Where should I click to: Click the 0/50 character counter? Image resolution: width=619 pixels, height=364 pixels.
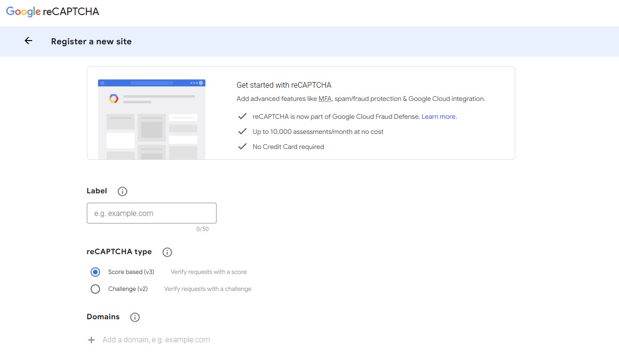pyautogui.click(x=202, y=229)
